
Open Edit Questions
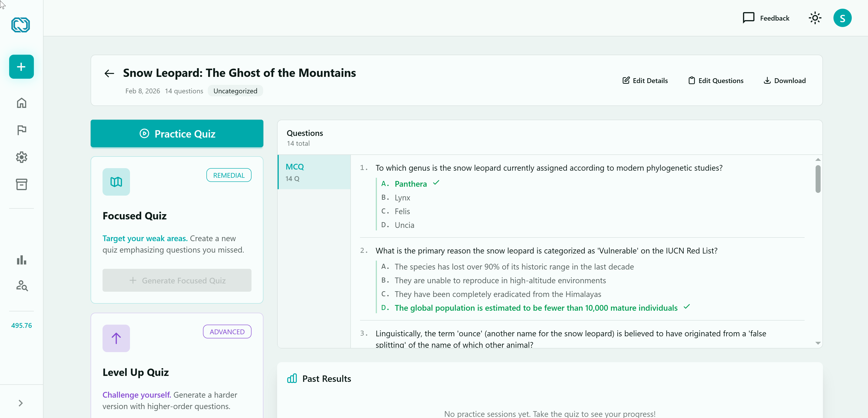click(716, 81)
